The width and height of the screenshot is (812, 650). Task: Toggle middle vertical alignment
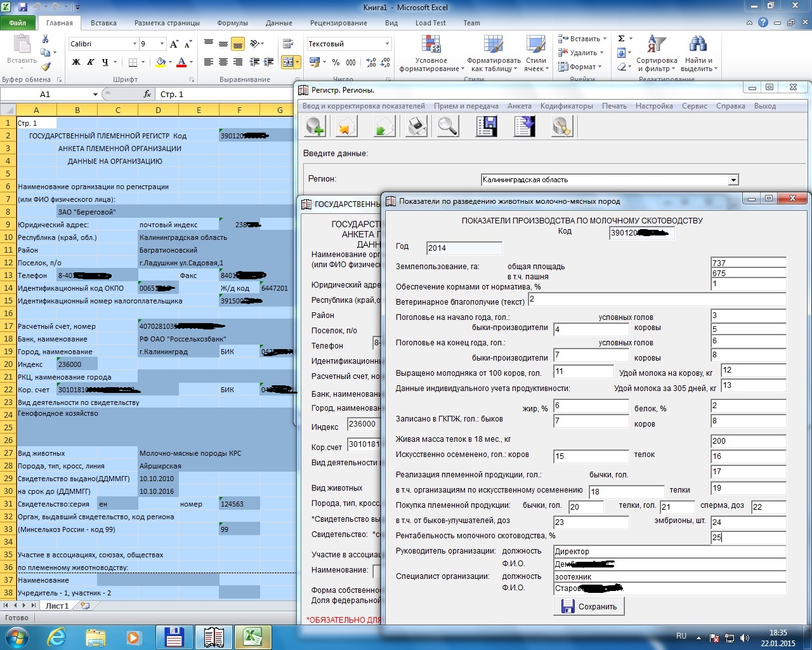pyautogui.click(x=223, y=44)
